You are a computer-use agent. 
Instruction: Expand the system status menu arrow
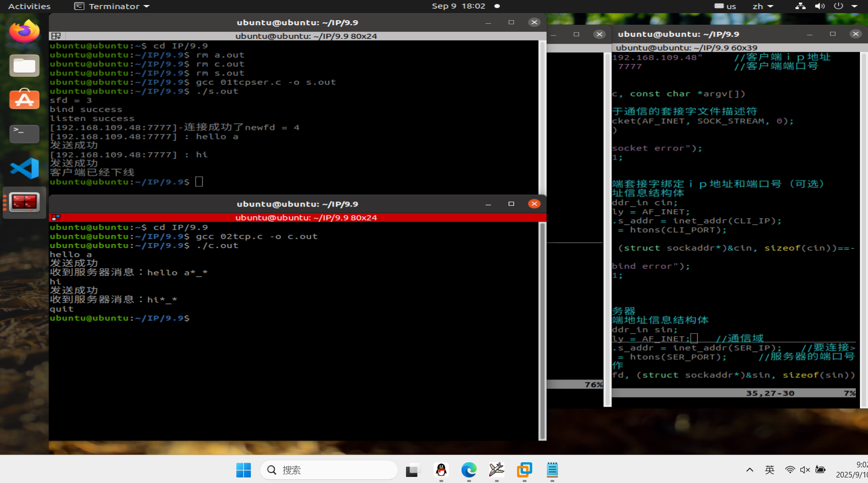854,6
